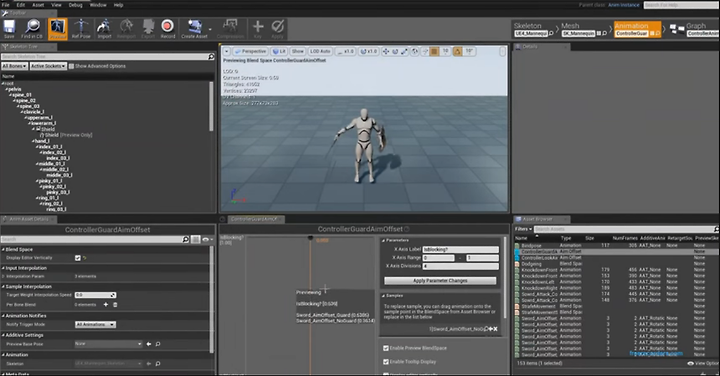The image size is (720, 376).
Task: Browse to Preview Base Pose asset magnifier
Action: (158, 344)
